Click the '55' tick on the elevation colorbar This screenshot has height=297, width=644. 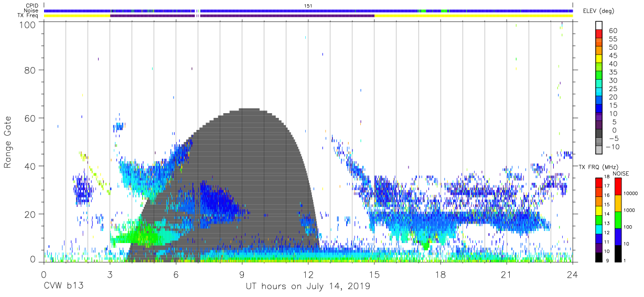[613, 39]
